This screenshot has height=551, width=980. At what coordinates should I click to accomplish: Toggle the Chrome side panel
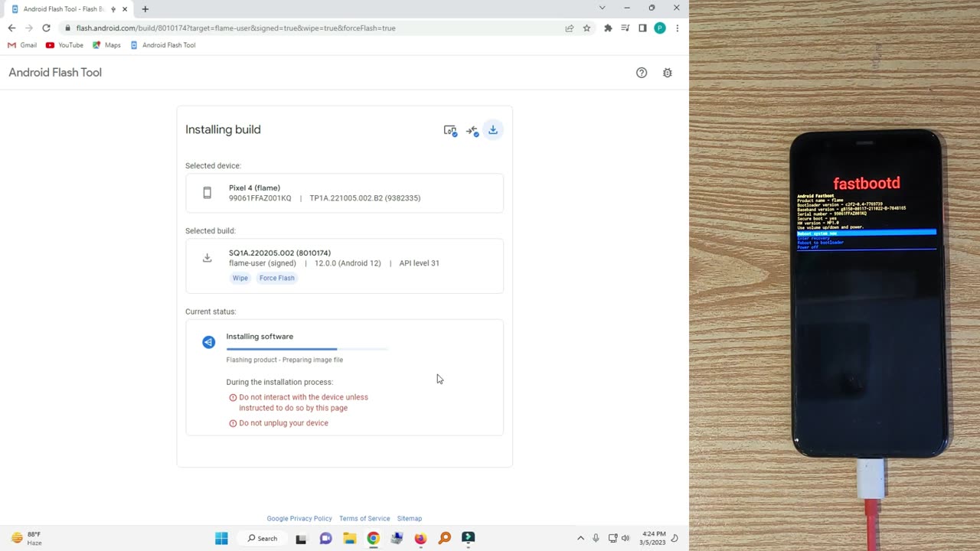(x=642, y=28)
